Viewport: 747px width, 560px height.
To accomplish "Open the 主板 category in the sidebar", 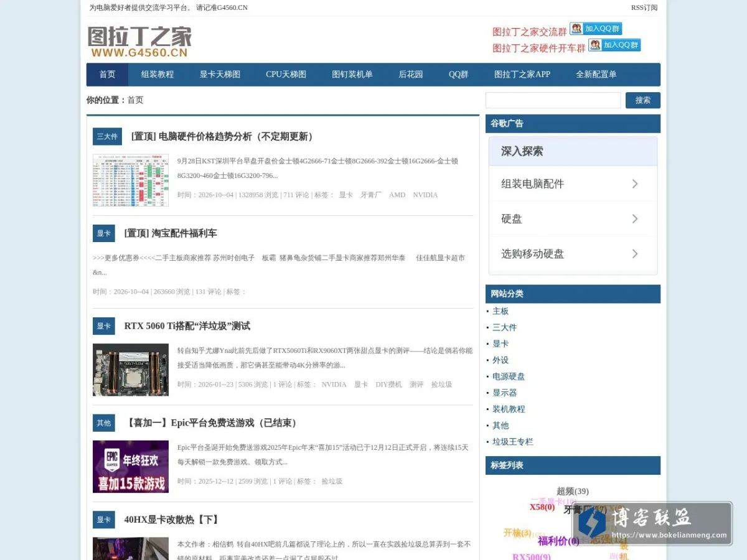I will pyautogui.click(x=500, y=311).
